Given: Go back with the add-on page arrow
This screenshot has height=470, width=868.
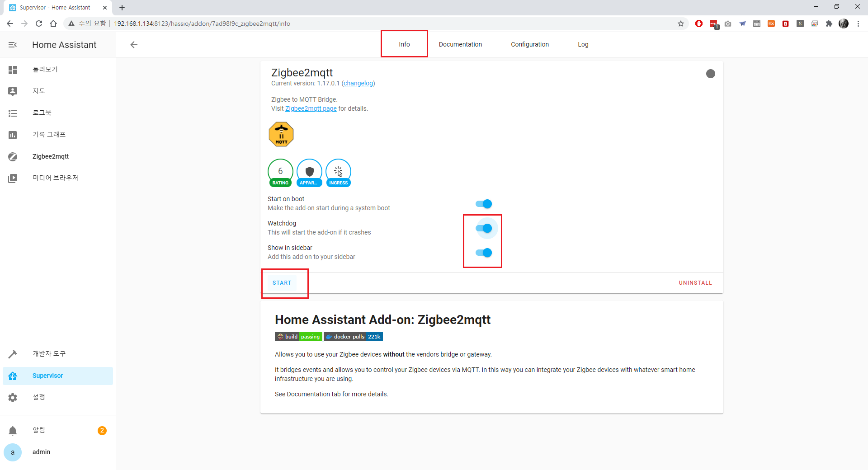Looking at the screenshot, I should [134, 44].
